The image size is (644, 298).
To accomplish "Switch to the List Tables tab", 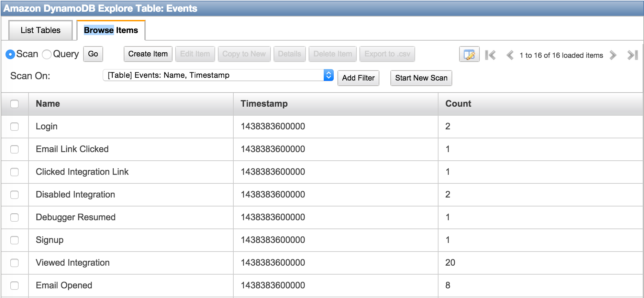I will click(41, 30).
